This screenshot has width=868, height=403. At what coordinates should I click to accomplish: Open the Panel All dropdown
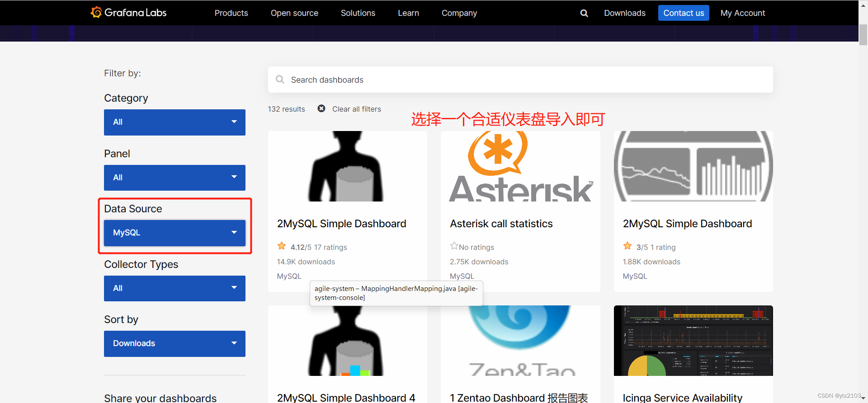click(x=175, y=178)
